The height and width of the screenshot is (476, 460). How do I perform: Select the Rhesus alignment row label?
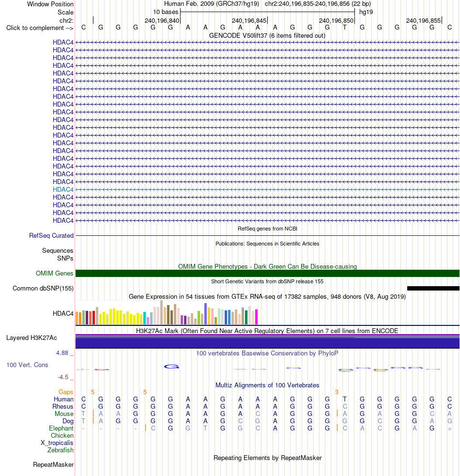(63, 406)
